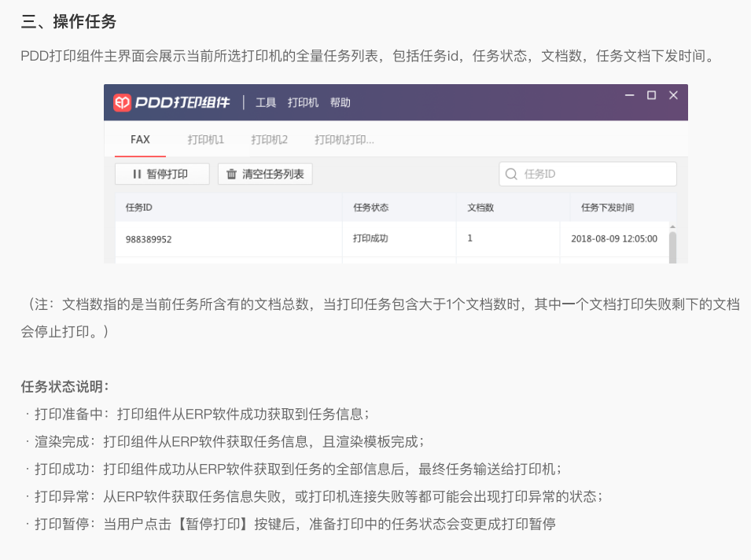Open the 工具 menu
This screenshot has width=751, height=560.
point(266,102)
